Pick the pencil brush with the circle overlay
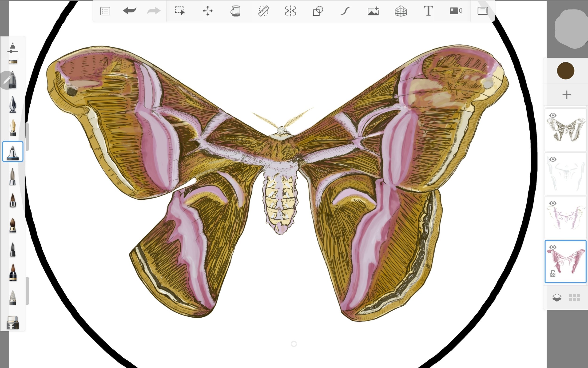 [x=12, y=80]
